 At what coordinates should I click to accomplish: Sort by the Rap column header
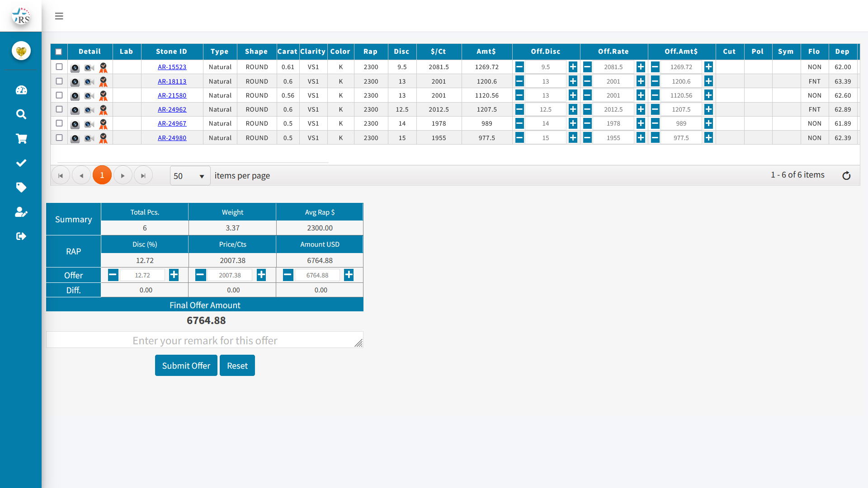pos(371,52)
